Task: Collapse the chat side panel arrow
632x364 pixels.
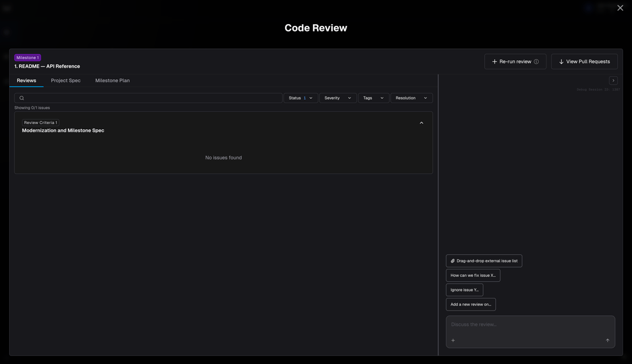Action: pyautogui.click(x=613, y=80)
